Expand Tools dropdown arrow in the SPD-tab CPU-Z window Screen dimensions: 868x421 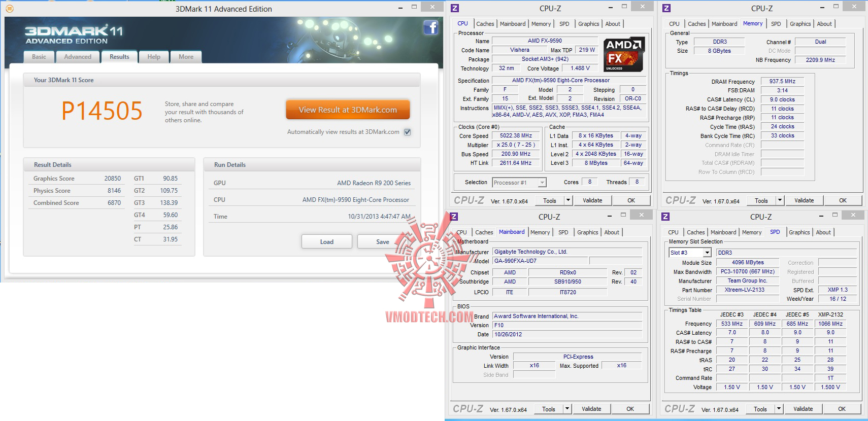tap(779, 409)
